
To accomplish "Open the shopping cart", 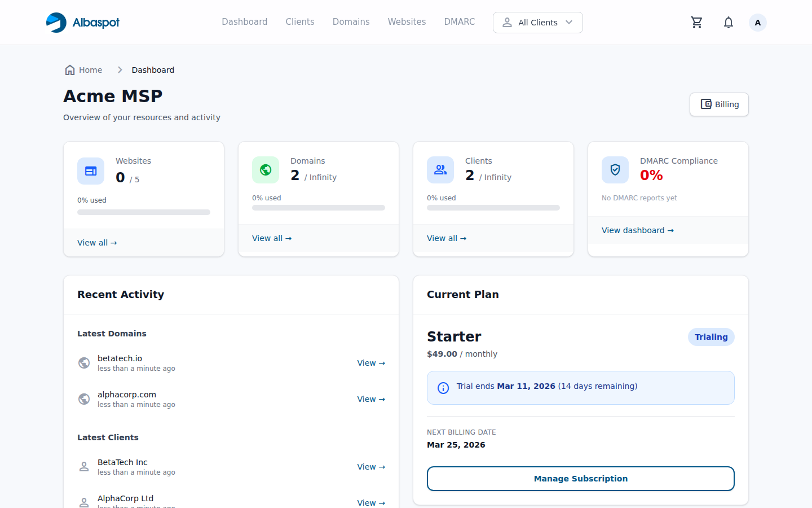I will point(696,22).
